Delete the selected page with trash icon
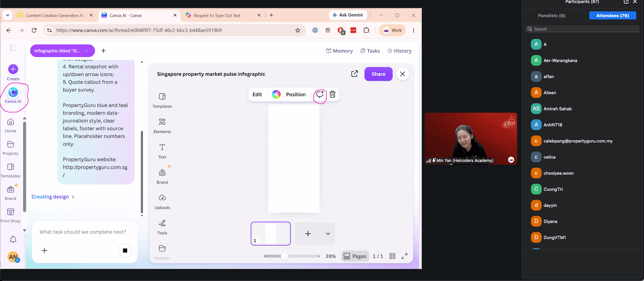644x281 pixels. 333,95
